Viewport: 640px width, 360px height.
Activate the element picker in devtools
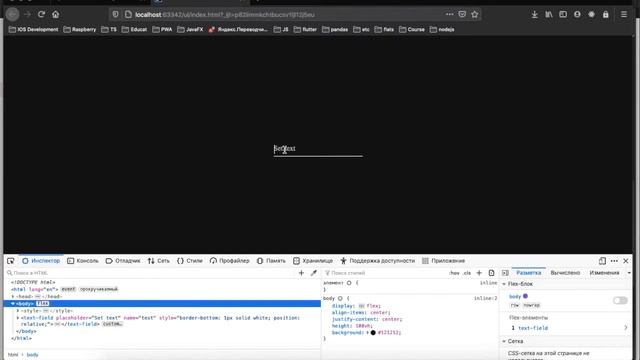click(x=11, y=261)
